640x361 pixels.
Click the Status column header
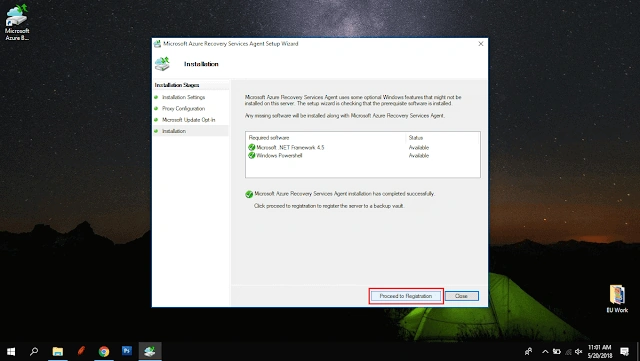[x=416, y=138]
